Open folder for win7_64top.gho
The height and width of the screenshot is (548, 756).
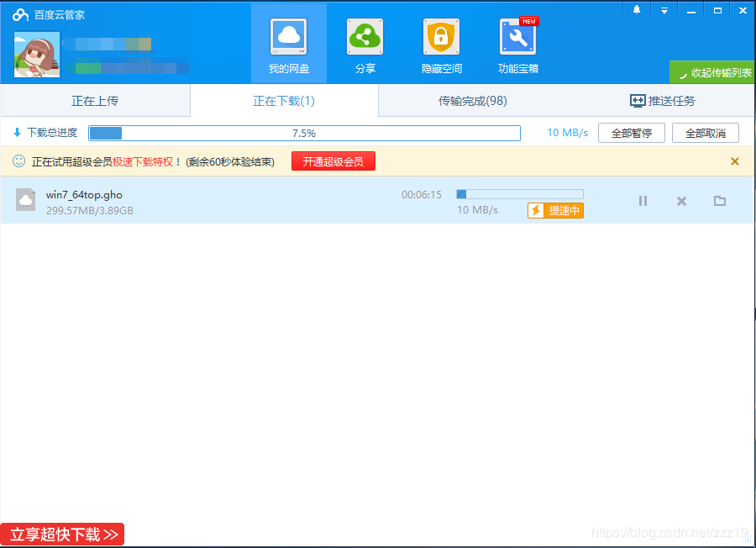click(x=720, y=201)
